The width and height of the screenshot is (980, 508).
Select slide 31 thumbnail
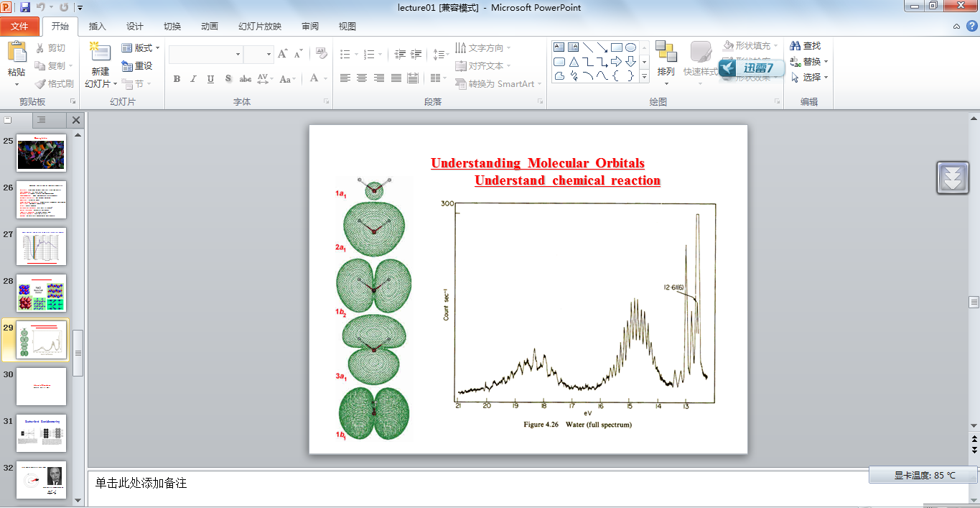(41, 433)
